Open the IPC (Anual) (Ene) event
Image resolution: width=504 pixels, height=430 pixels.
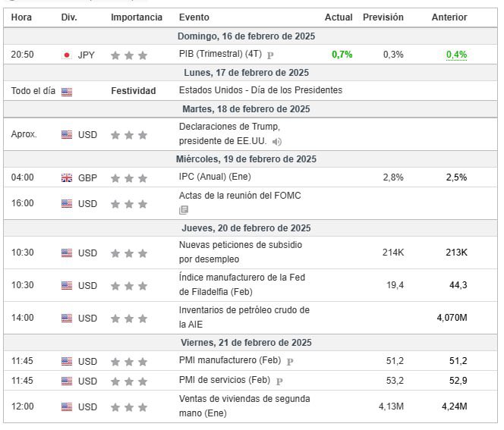[x=215, y=176]
